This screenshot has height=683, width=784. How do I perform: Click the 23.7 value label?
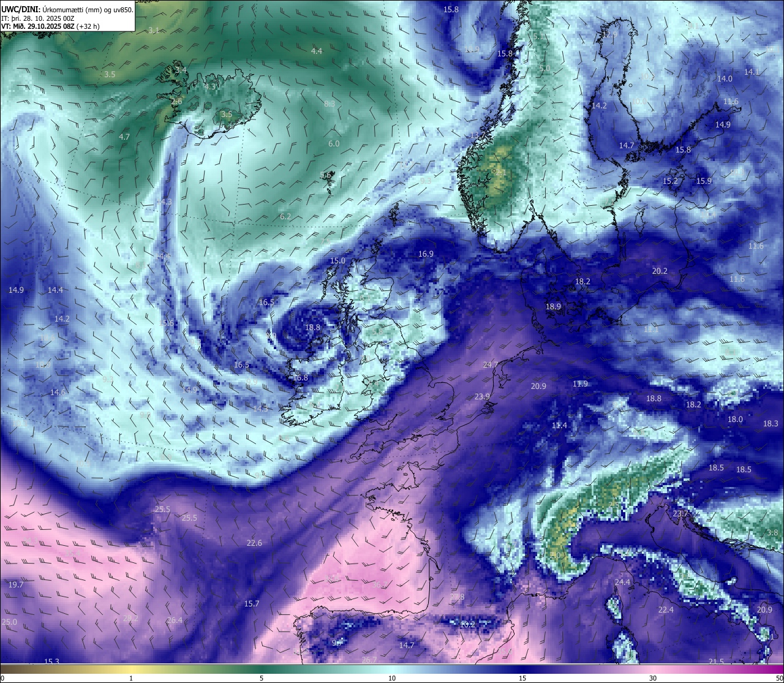[x=680, y=513]
